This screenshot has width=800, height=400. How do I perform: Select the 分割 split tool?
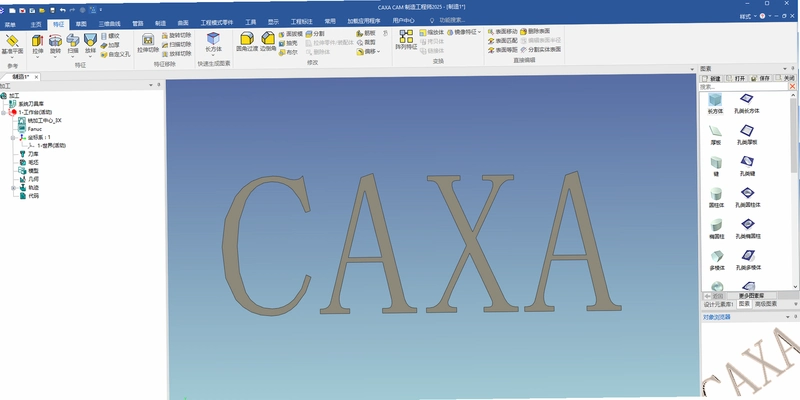pos(315,34)
